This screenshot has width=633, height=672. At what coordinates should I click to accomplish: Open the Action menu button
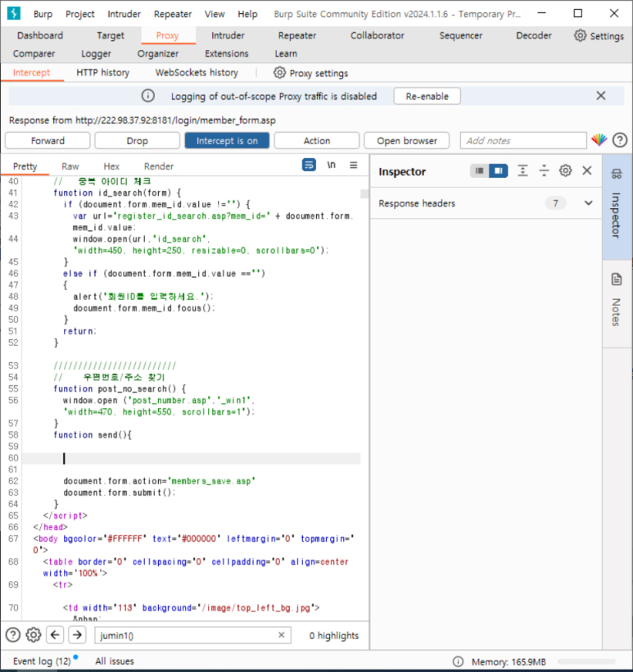[316, 141]
